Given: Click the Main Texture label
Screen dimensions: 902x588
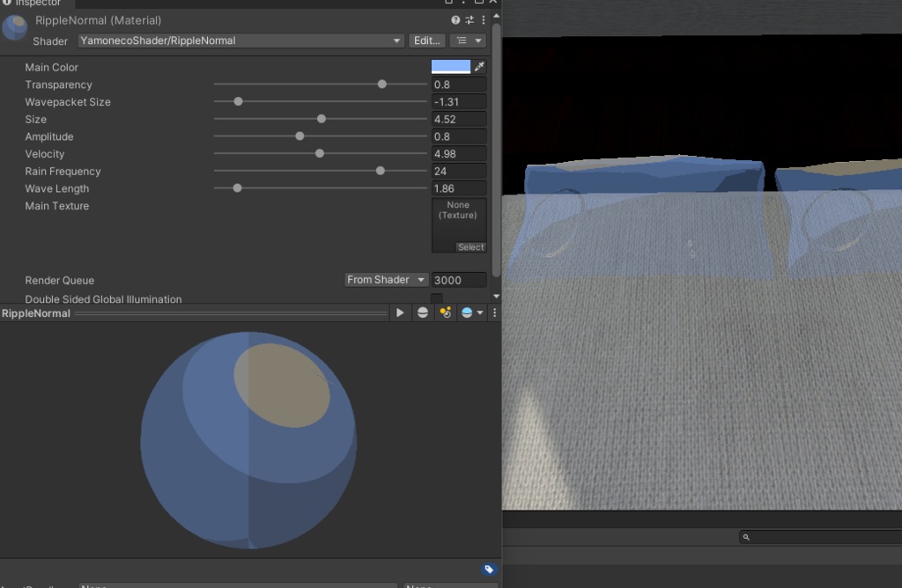Looking at the screenshot, I should click(57, 206).
